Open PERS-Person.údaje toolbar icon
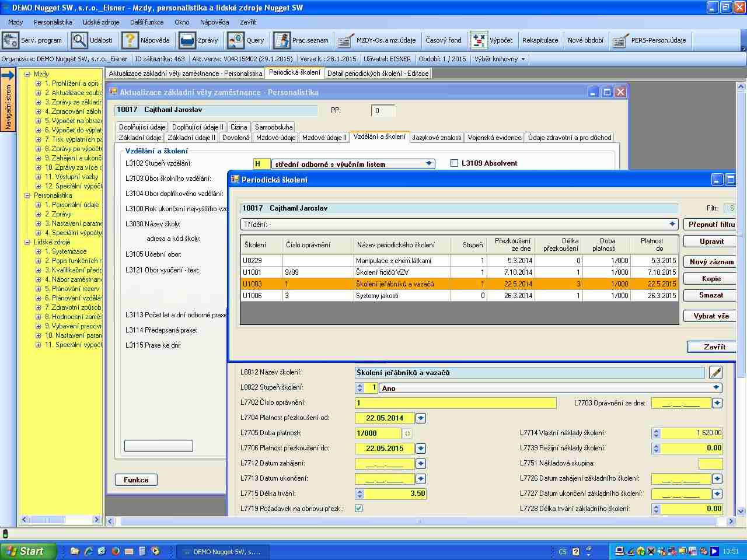 pyautogui.click(x=620, y=40)
